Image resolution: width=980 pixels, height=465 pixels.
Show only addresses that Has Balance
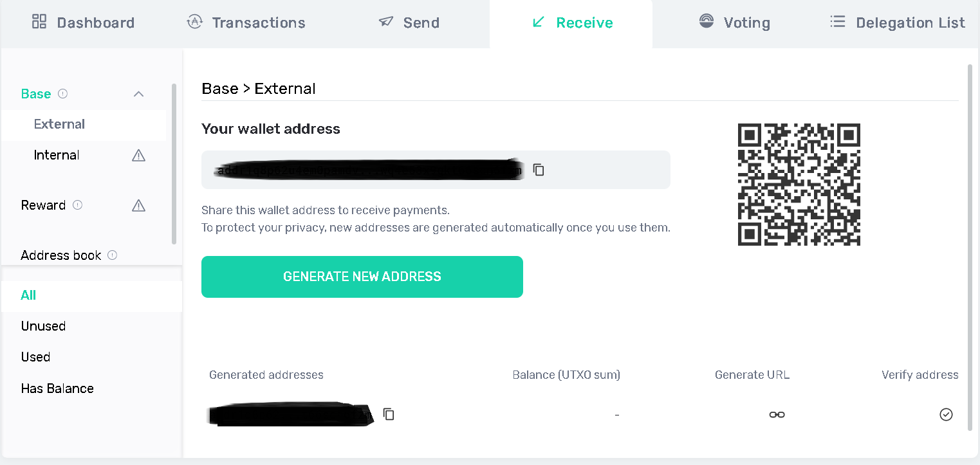[x=57, y=388]
